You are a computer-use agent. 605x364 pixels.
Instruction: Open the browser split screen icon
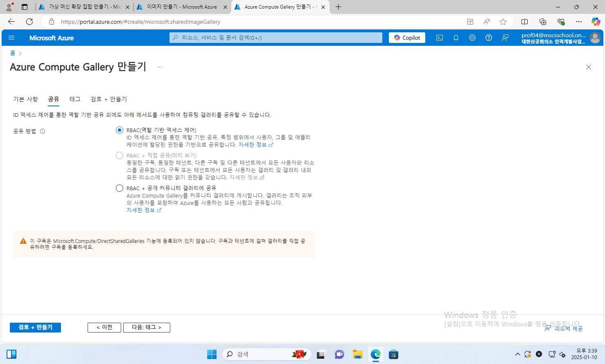(x=524, y=22)
